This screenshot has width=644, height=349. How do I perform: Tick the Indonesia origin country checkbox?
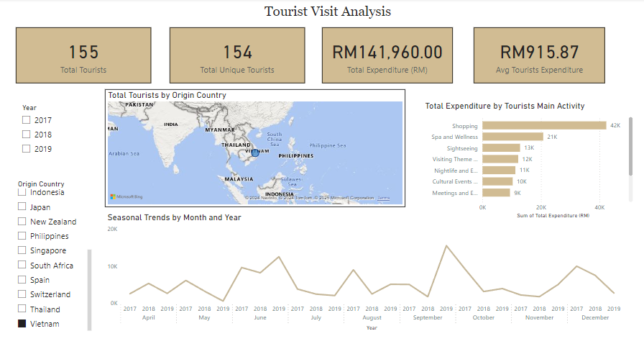point(22,192)
